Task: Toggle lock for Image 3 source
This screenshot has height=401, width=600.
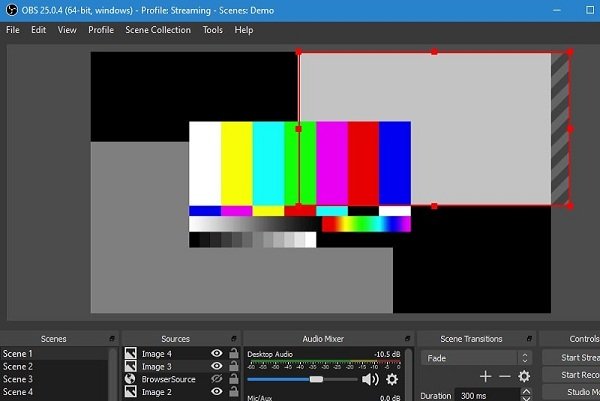Action: point(233,366)
